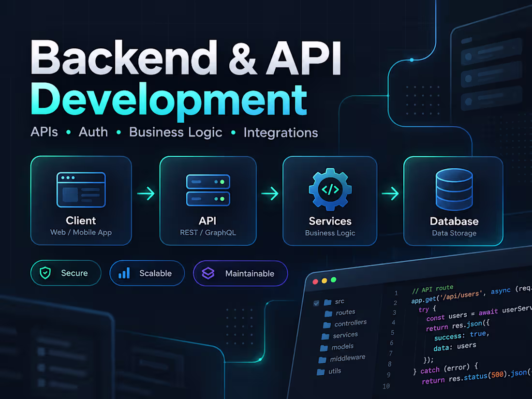The width and height of the screenshot is (532, 399).
Task: Click the 'APIs' subtitle word
Action: 44,132
